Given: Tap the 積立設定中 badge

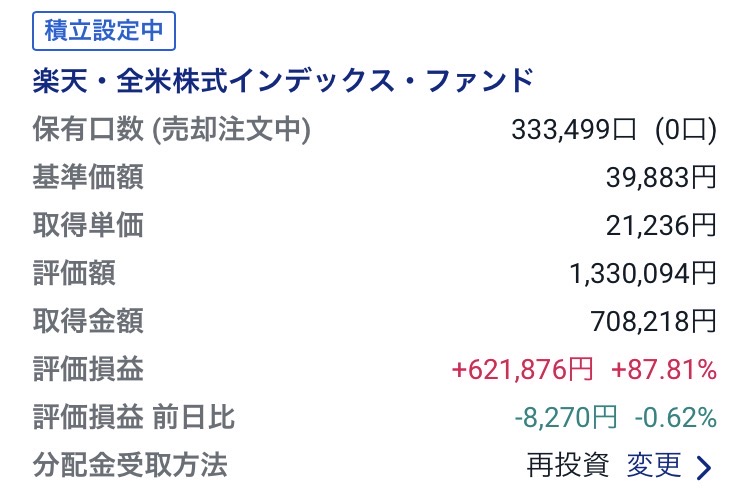Looking at the screenshot, I should pyautogui.click(x=104, y=30).
